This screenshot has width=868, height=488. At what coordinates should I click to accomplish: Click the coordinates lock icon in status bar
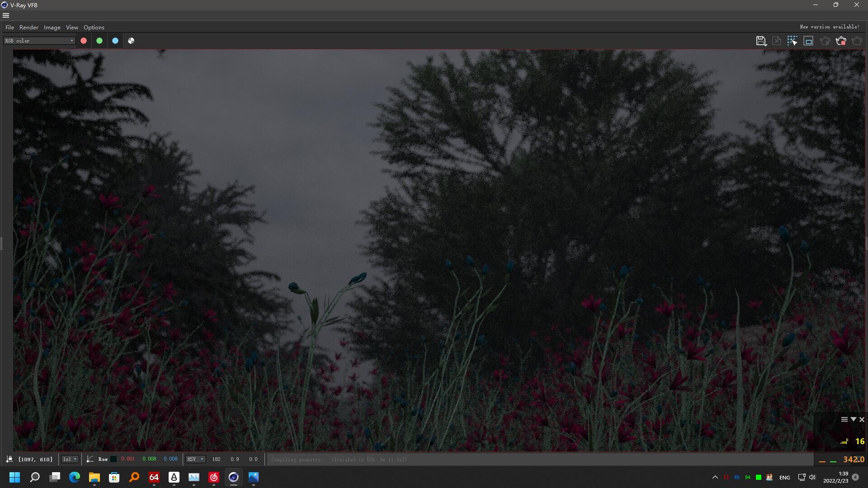pyautogui.click(x=9, y=459)
